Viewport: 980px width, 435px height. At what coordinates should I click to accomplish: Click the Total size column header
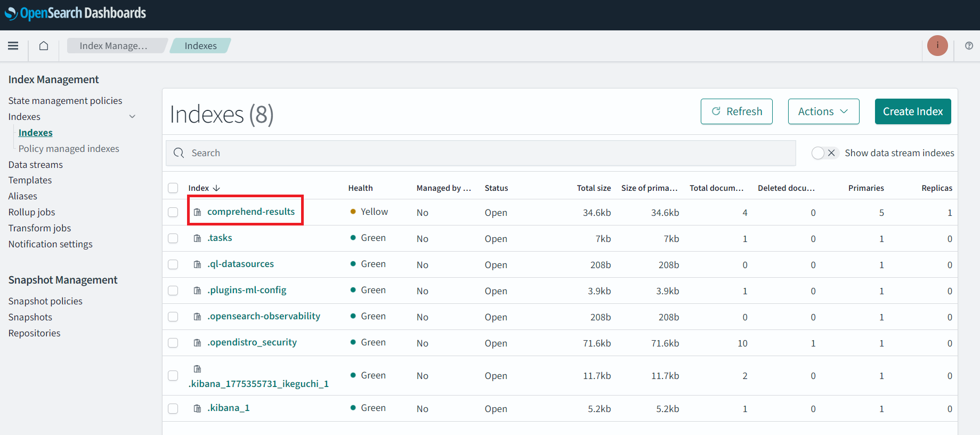click(594, 188)
